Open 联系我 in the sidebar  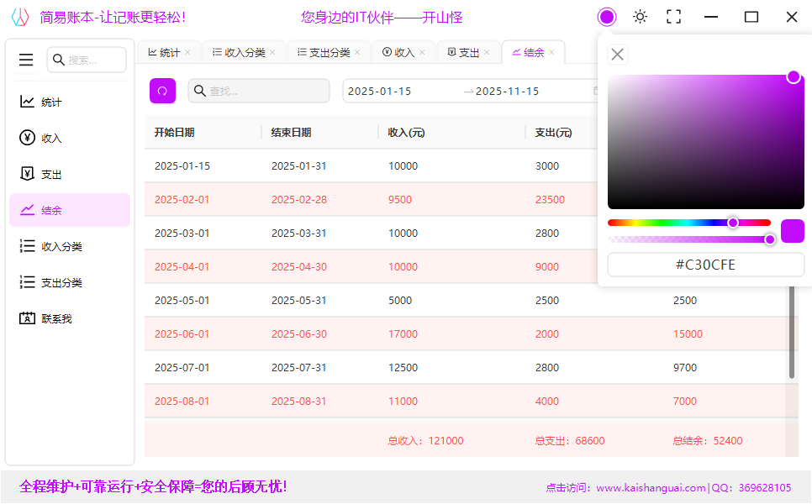click(x=70, y=318)
